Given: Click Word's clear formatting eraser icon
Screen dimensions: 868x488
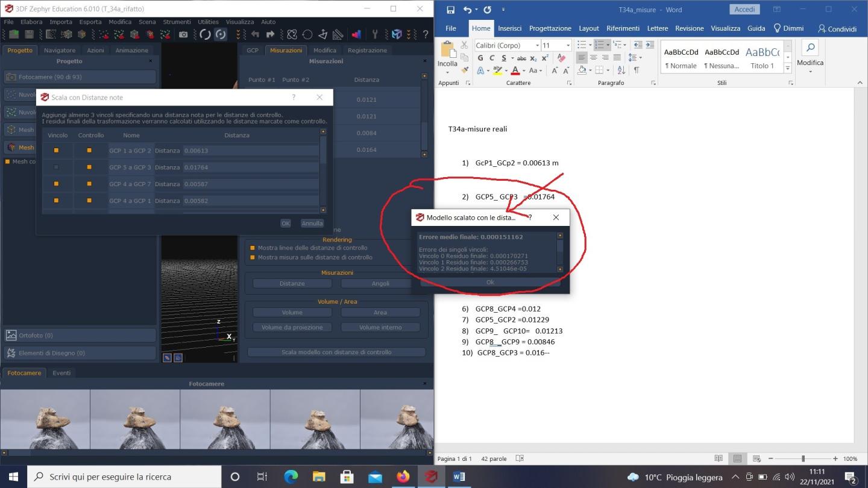Looking at the screenshot, I should [x=562, y=58].
